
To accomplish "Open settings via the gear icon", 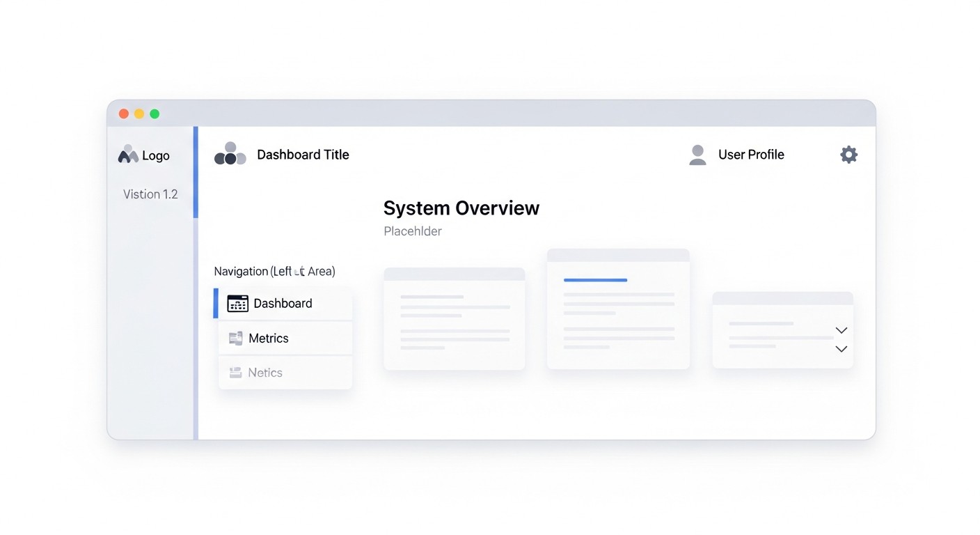I will point(848,154).
